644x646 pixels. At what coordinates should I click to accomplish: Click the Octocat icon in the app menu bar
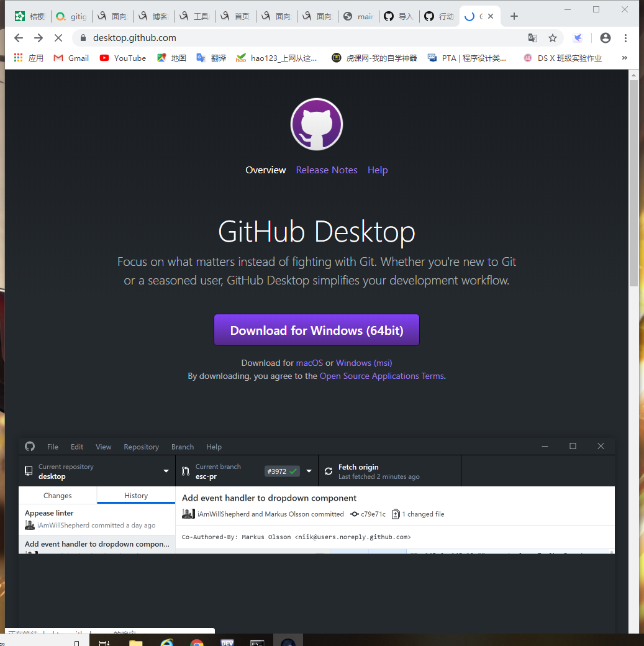click(x=30, y=446)
